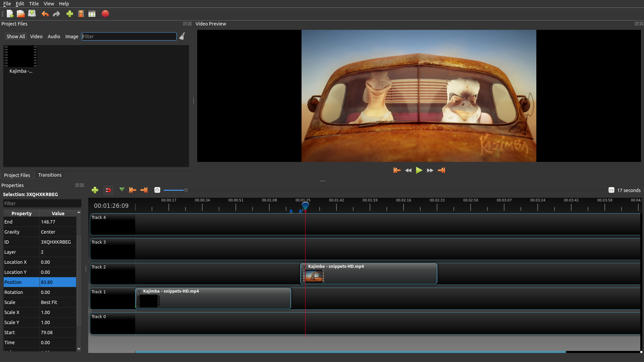Image resolution: width=644 pixels, height=362 pixels.
Task: Open the View menu
Action: [49, 4]
